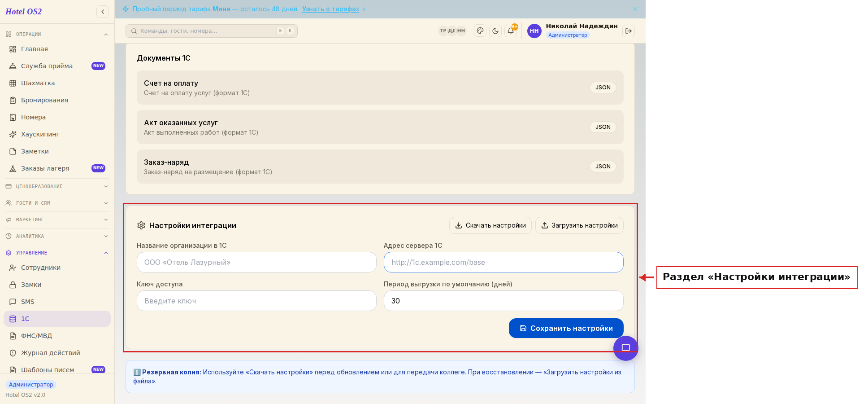Screen dimensions: 868x404
Task: Click the Hotel OS2 logo
Action: tap(24, 12)
